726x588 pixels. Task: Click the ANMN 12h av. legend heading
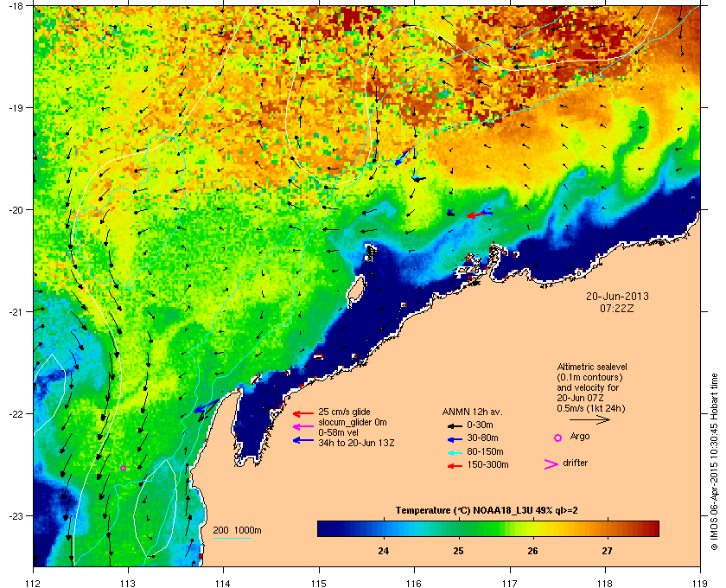coord(472,412)
